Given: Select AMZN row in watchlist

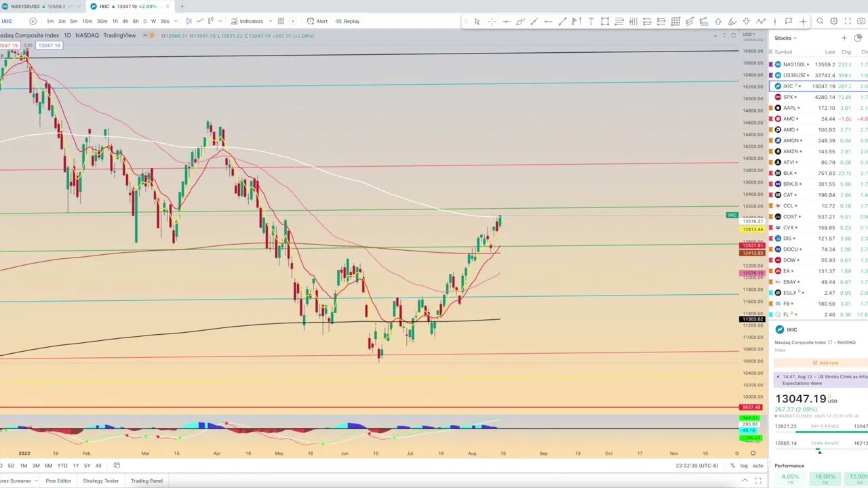Looking at the screenshot, I should (818, 151).
